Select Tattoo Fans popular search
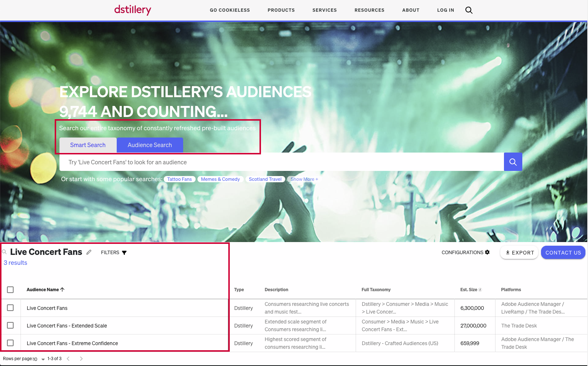 click(179, 179)
